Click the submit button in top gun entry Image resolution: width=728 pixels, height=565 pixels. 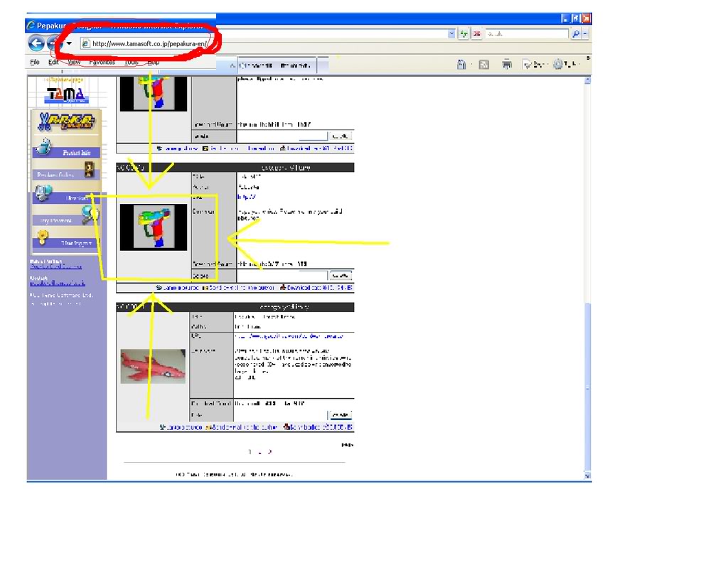[340, 136]
